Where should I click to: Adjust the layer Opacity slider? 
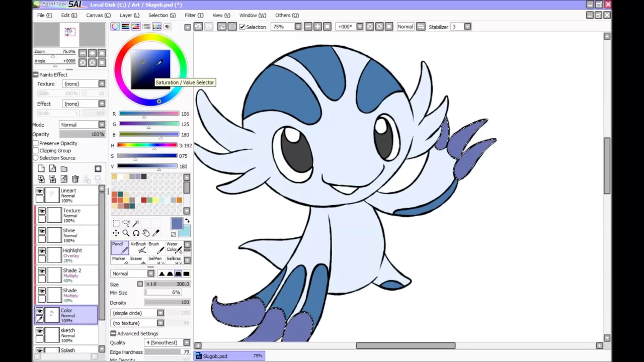(x=82, y=134)
